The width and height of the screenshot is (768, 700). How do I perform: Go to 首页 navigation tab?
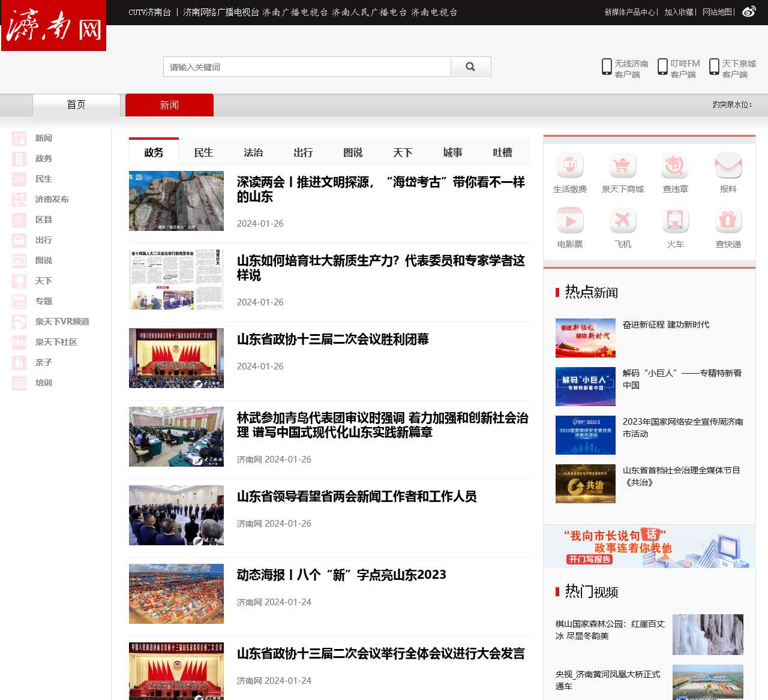(76, 105)
